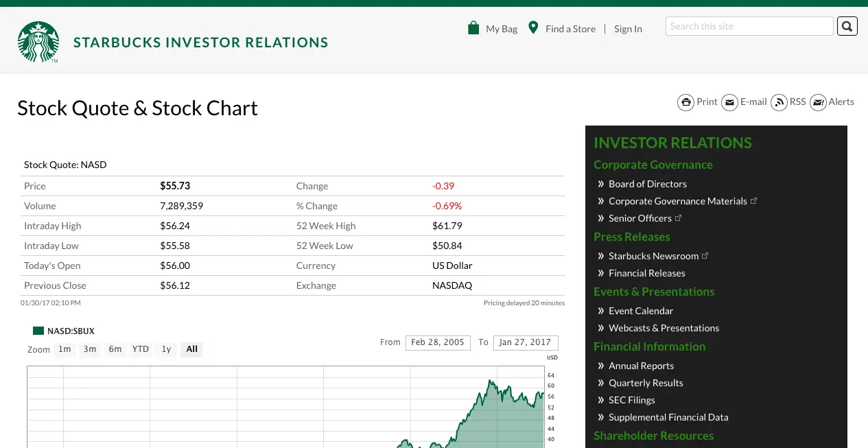Choose the 6m zoom option
Viewport: 868px width, 448px height.
pos(115,349)
